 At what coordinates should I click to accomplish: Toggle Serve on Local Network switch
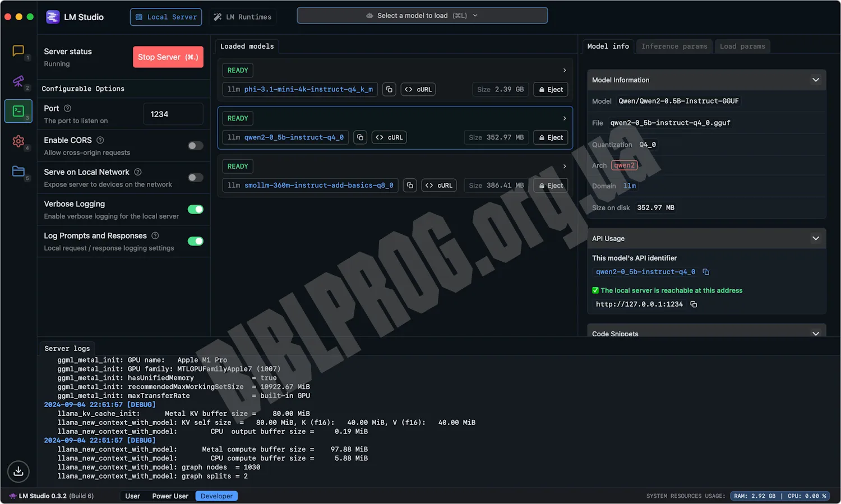tap(196, 178)
